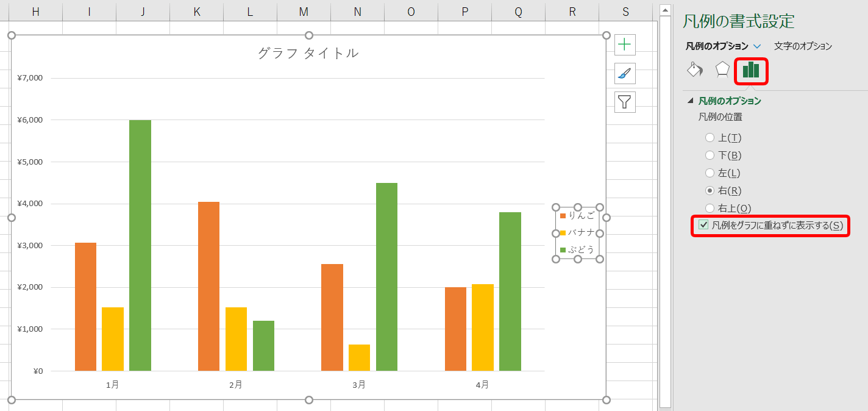Select 下(B) legend position radio button
Screen dimensions: 868x411
coord(710,155)
